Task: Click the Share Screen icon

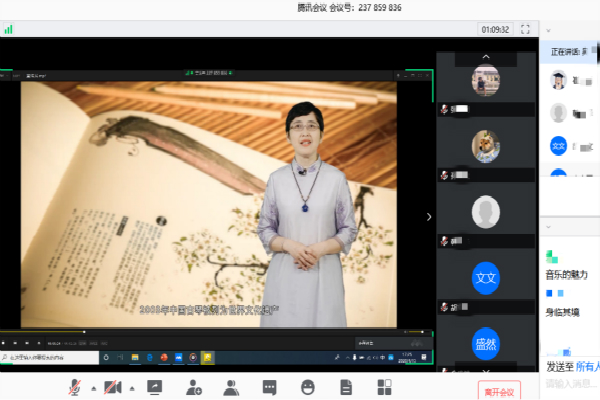Action: (x=155, y=387)
